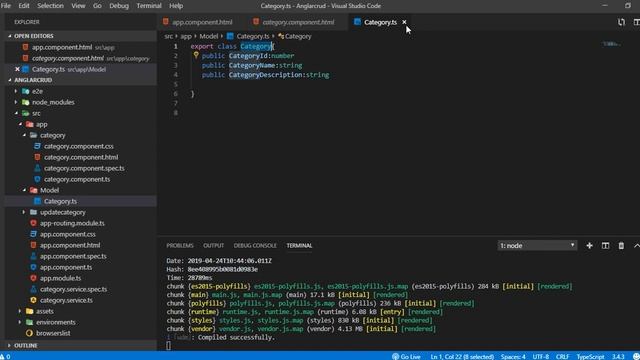The height and width of the screenshot is (360, 640).
Task: Change language mode via TypeScript status item
Action: [x=590, y=356]
